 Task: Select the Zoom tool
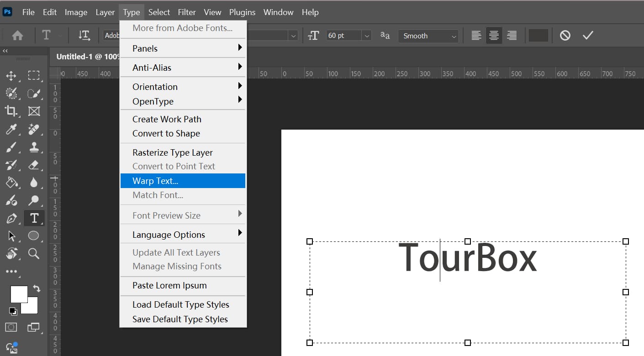pos(34,254)
